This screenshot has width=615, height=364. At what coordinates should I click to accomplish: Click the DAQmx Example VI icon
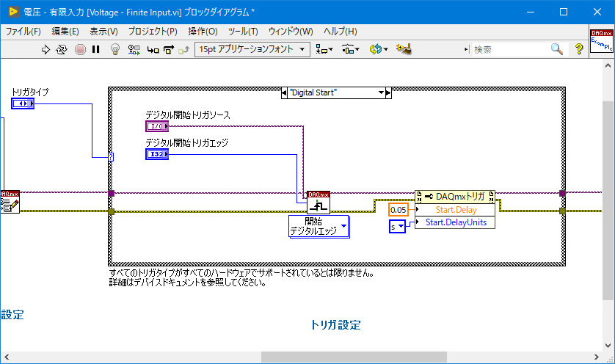[x=602, y=41]
